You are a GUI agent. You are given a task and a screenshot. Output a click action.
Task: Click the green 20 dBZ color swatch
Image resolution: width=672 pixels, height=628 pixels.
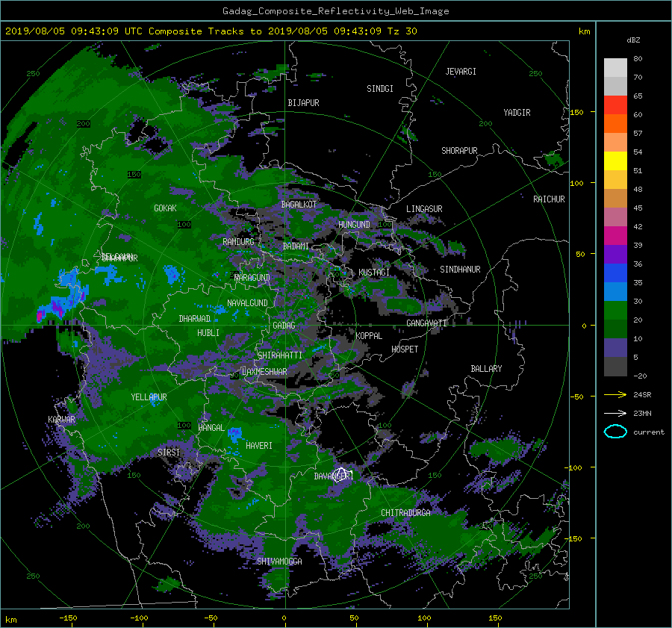(615, 311)
